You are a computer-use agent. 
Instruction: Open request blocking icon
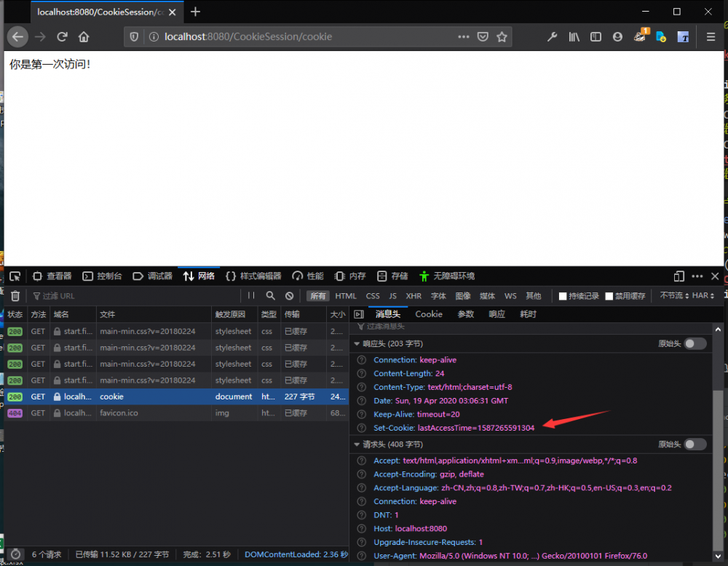pos(289,296)
